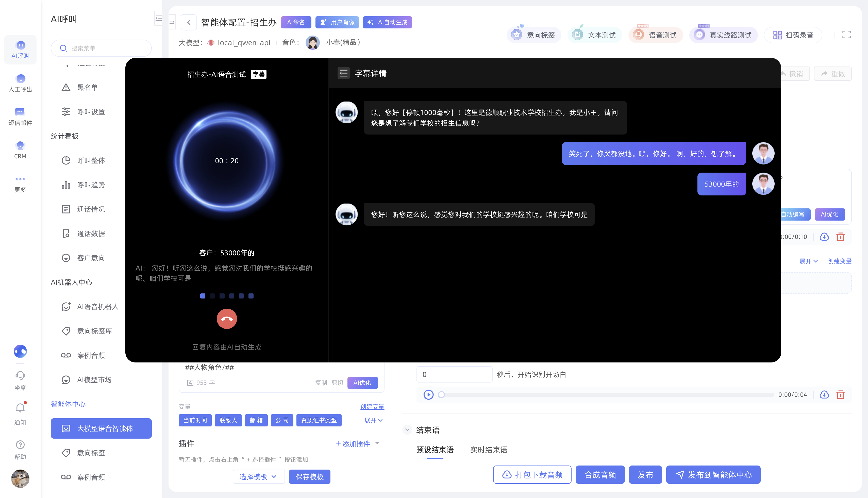Expand variables with 展开 beside 资质证书类型
868x498 pixels.
pos(373,420)
